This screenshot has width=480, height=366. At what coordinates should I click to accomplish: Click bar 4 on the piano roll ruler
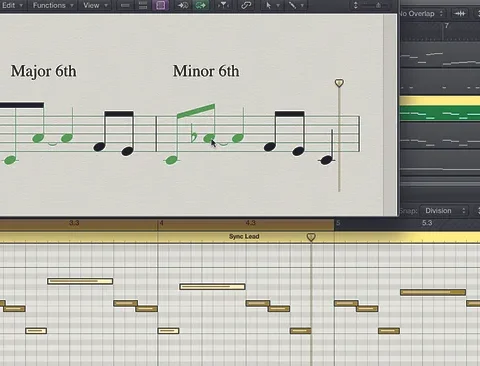(161, 223)
